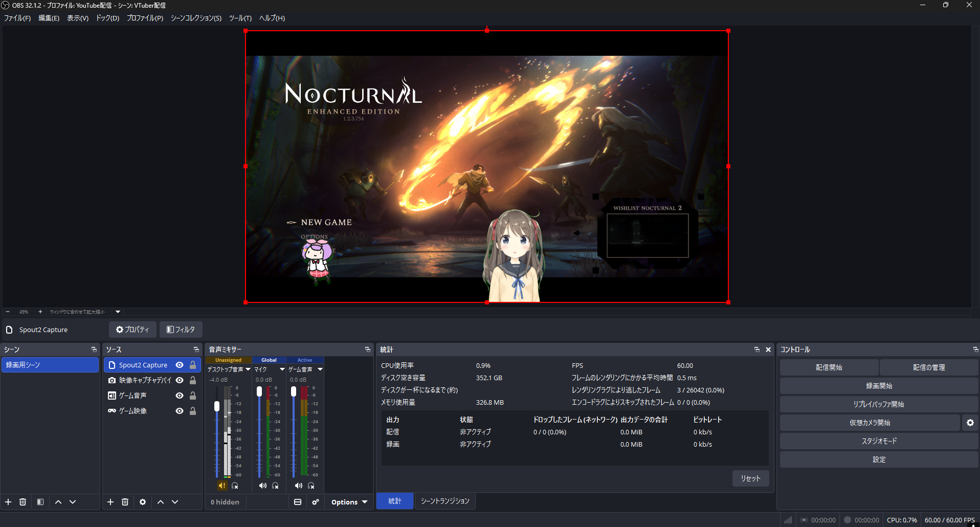Mute the ゲーム音声 mixer channel speaker
Screen dimensions: 980x527
point(299,486)
